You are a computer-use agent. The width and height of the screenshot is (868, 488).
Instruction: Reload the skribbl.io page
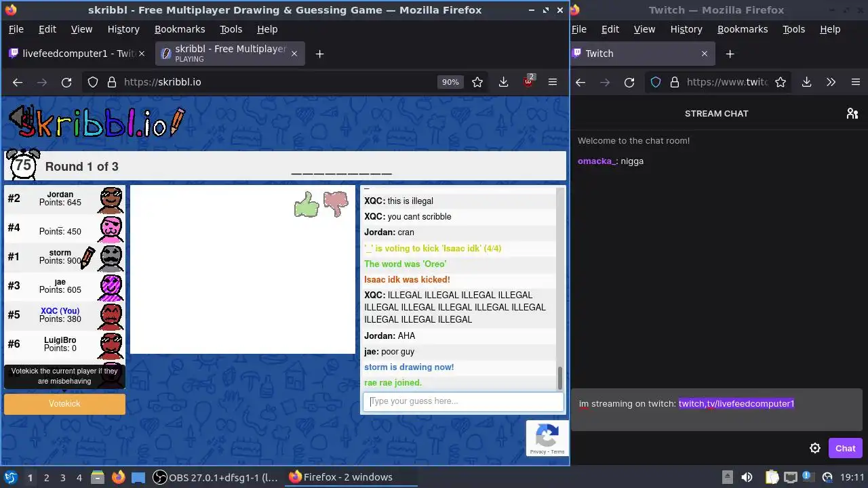tap(66, 82)
